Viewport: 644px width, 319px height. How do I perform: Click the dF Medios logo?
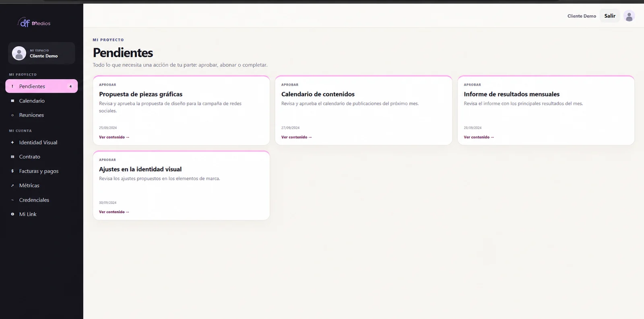click(x=34, y=23)
